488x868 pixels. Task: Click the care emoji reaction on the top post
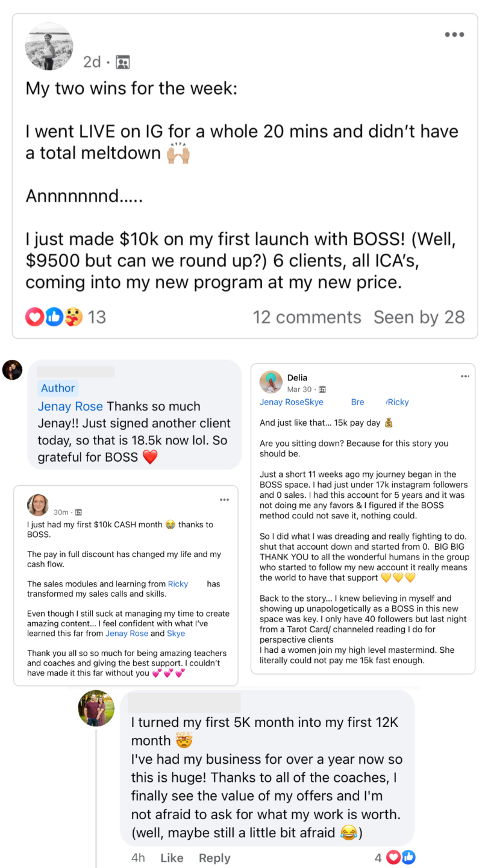pos(74,317)
